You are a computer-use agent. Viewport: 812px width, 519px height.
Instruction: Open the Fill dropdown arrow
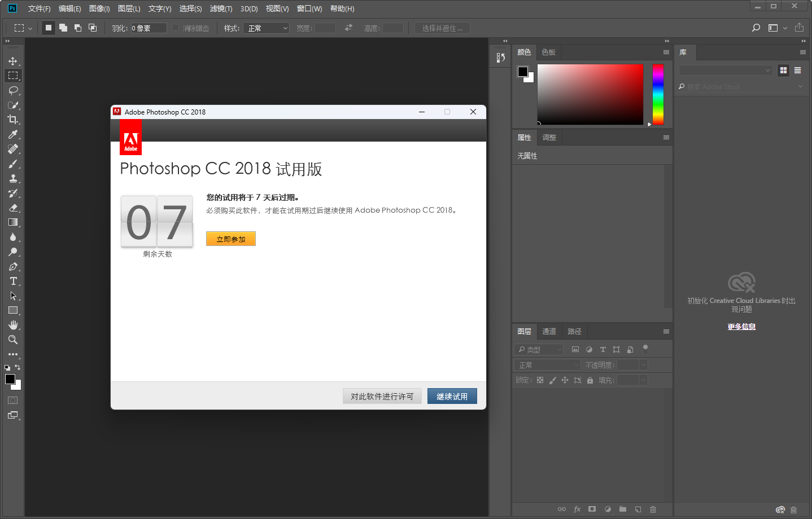click(x=643, y=380)
